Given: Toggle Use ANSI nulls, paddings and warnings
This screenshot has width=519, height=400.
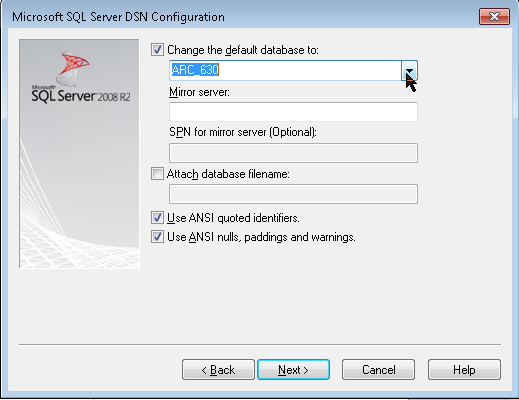Looking at the screenshot, I should point(157,237).
